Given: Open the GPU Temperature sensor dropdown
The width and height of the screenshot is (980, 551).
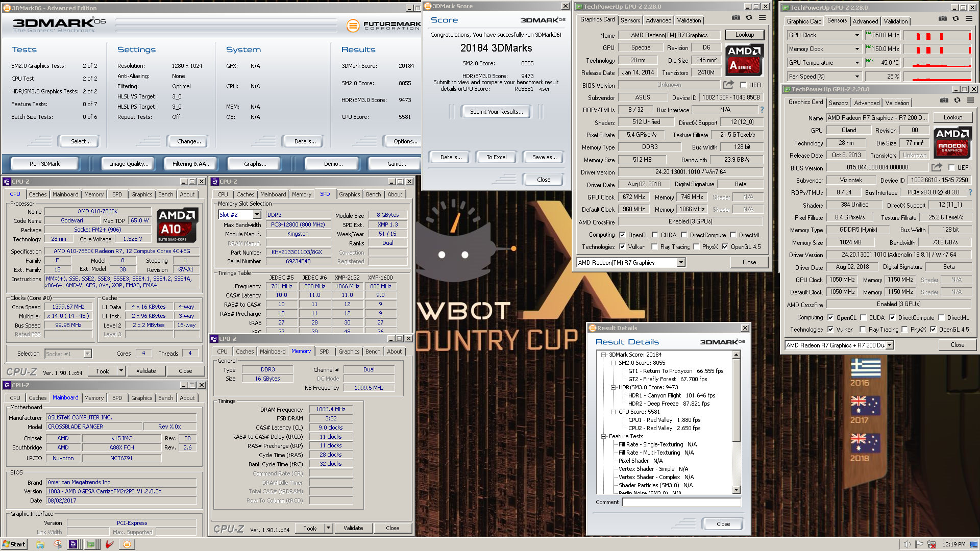Looking at the screenshot, I should pyautogui.click(x=857, y=63).
